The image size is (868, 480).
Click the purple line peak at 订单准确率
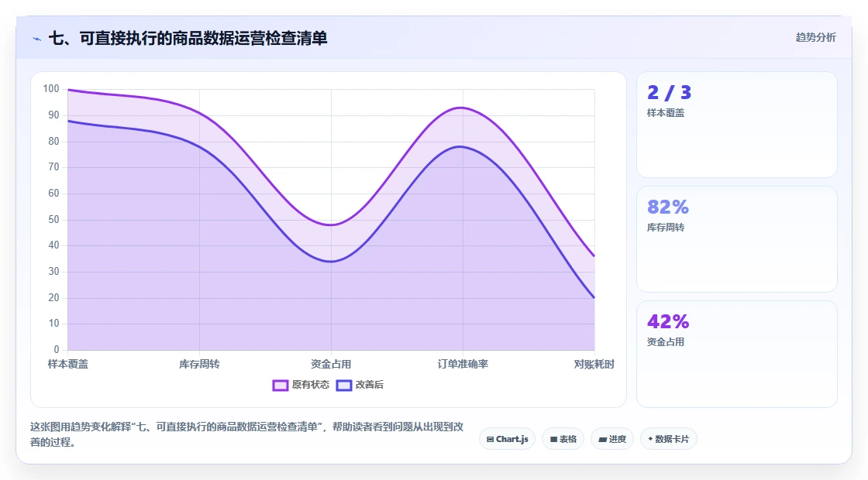[462, 108]
